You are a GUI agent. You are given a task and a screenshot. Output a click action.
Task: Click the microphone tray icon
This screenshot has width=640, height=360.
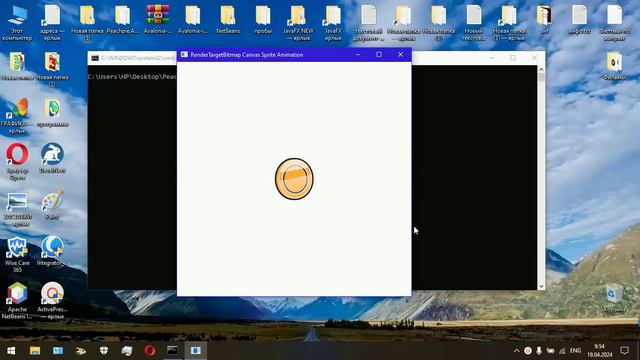pyautogui.click(x=539, y=351)
